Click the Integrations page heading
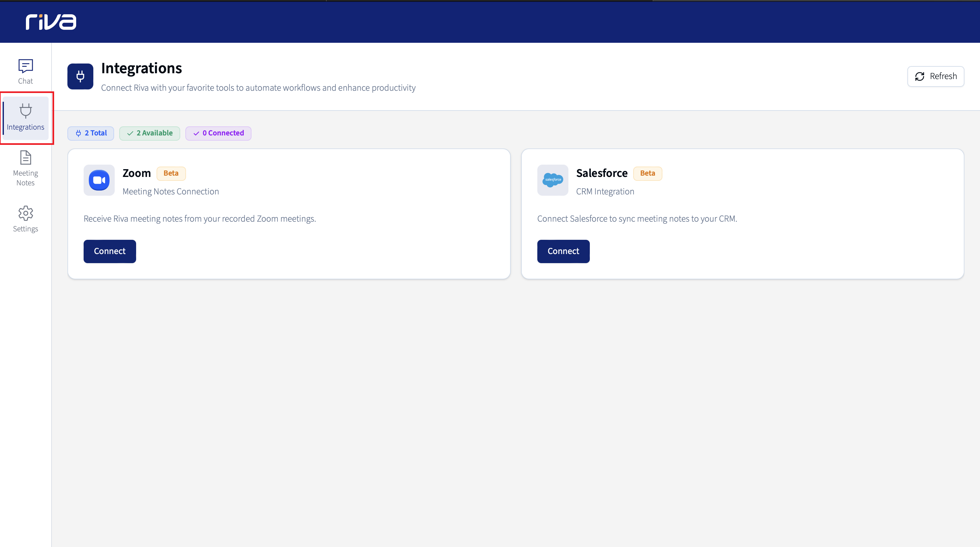The image size is (980, 547). coord(142,68)
